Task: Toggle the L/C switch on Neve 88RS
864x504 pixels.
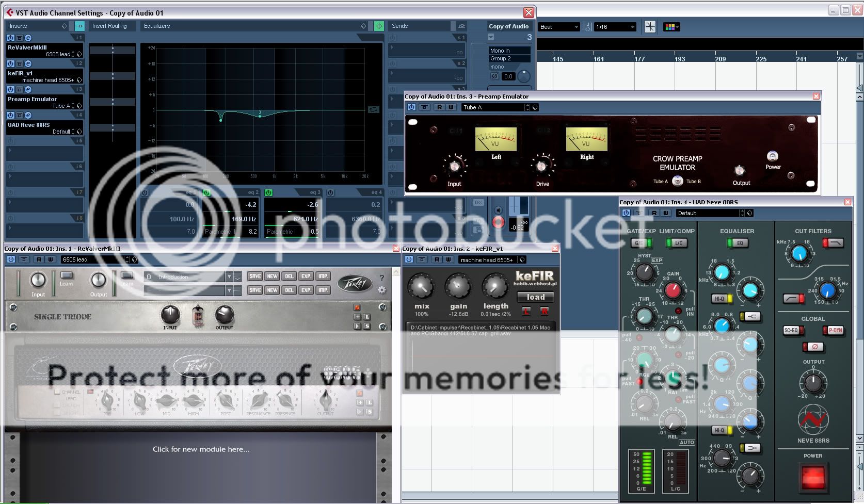Action: [x=676, y=243]
